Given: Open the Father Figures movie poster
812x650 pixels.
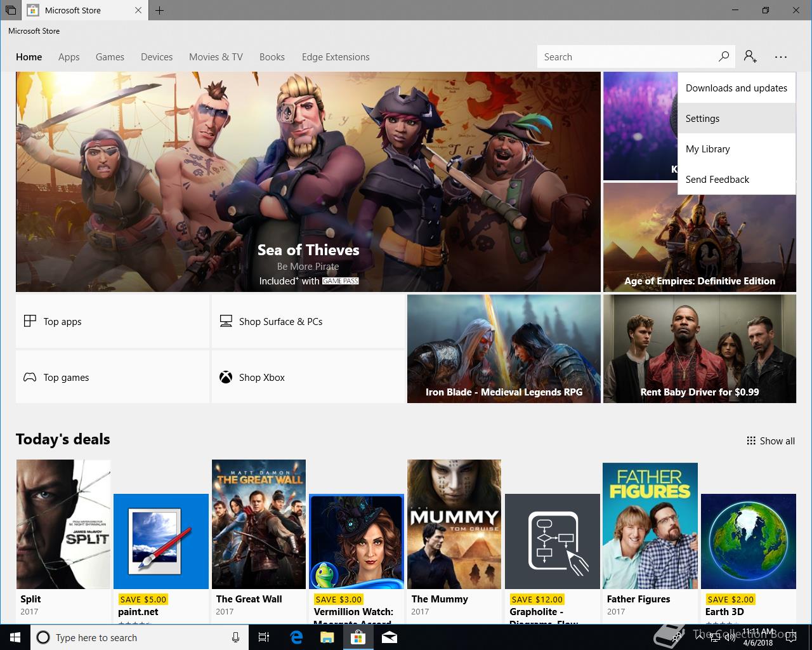Looking at the screenshot, I should coord(650,526).
